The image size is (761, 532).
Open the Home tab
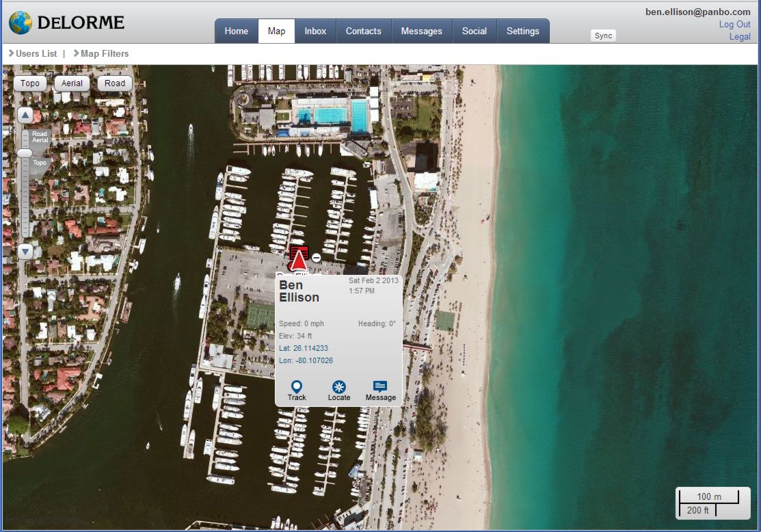(237, 31)
